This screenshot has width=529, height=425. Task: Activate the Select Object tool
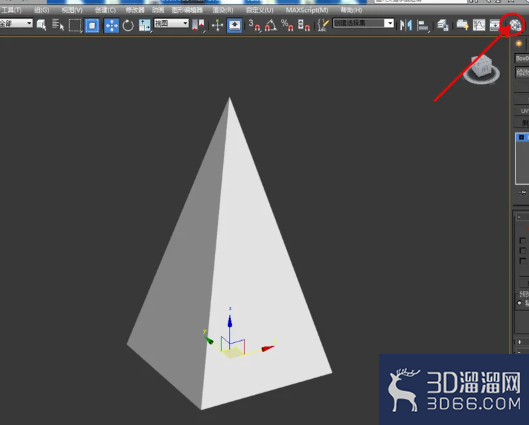[41, 25]
